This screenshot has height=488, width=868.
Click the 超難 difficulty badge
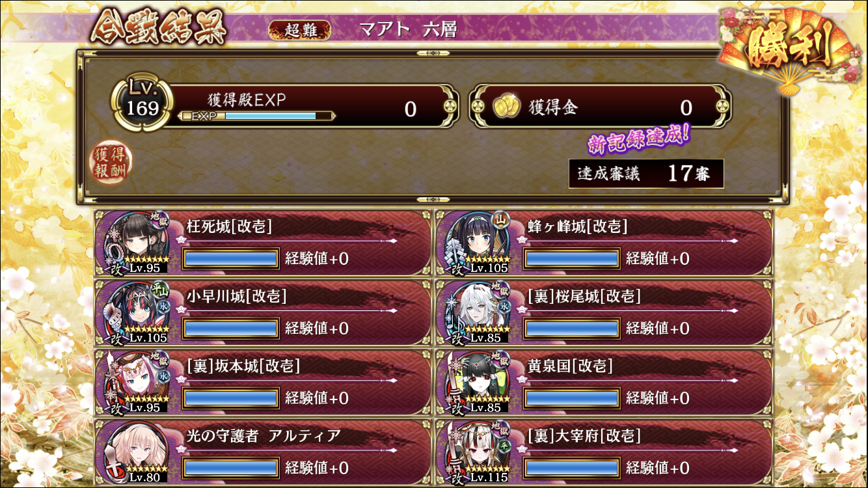click(x=299, y=30)
